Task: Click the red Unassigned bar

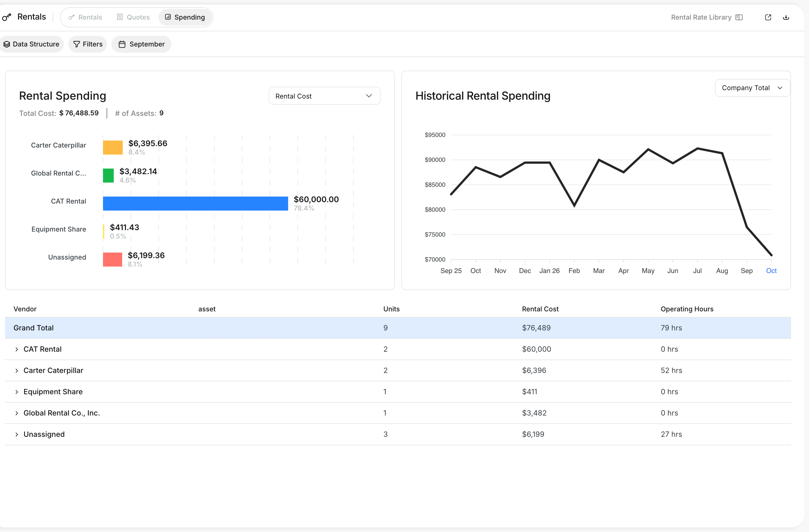Action: click(x=113, y=259)
